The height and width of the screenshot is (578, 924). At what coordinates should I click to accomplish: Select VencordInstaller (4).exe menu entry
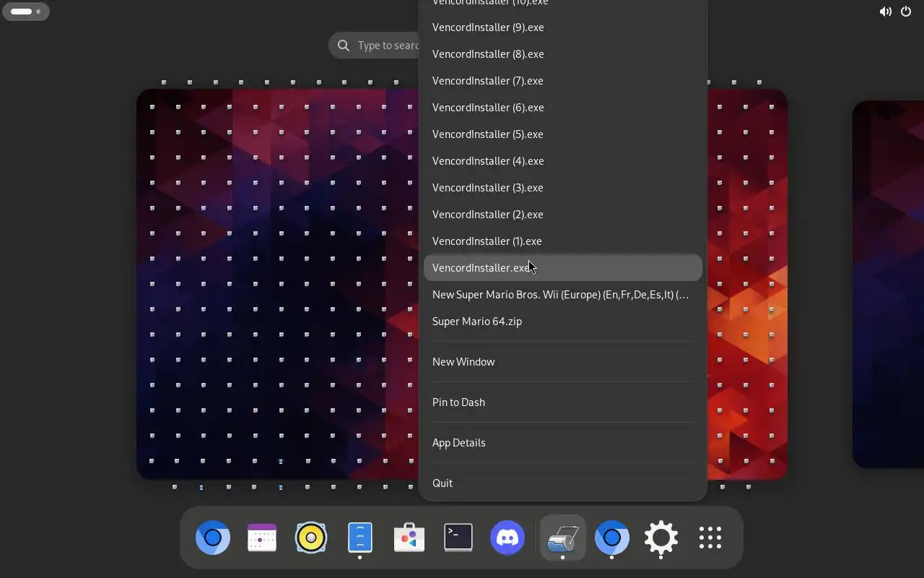tap(563, 161)
